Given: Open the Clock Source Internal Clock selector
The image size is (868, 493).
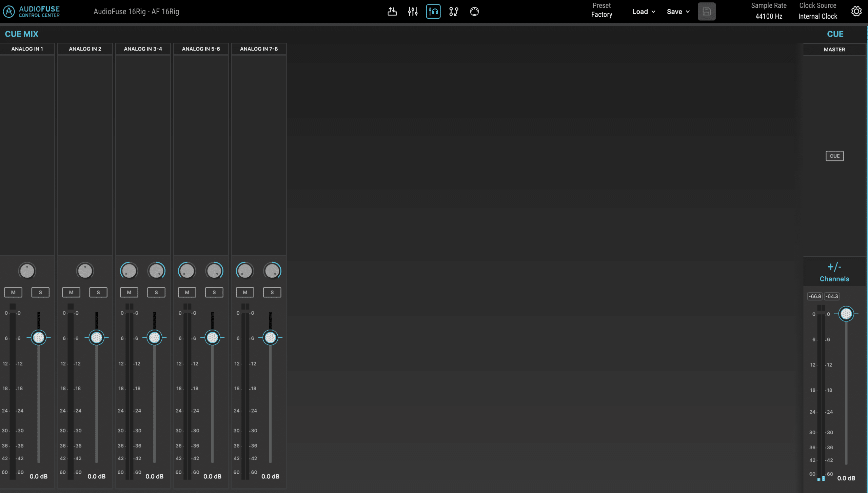Looking at the screenshot, I should [x=817, y=11].
